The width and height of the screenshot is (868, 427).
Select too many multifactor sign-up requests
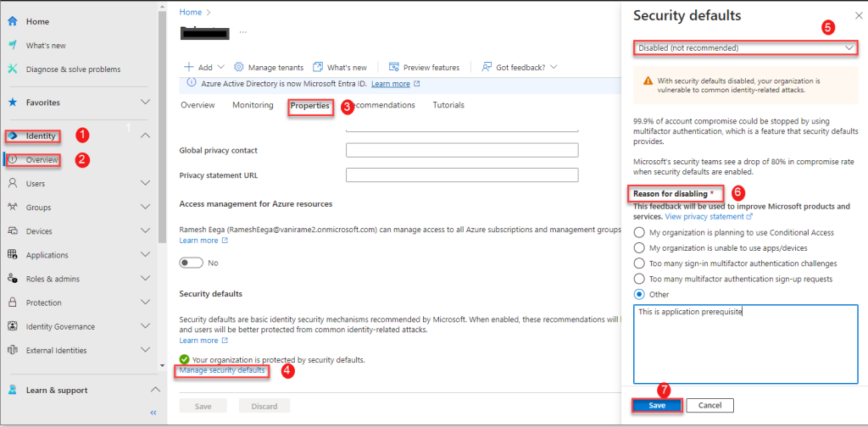pyautogui.click(x=639, y=279)
